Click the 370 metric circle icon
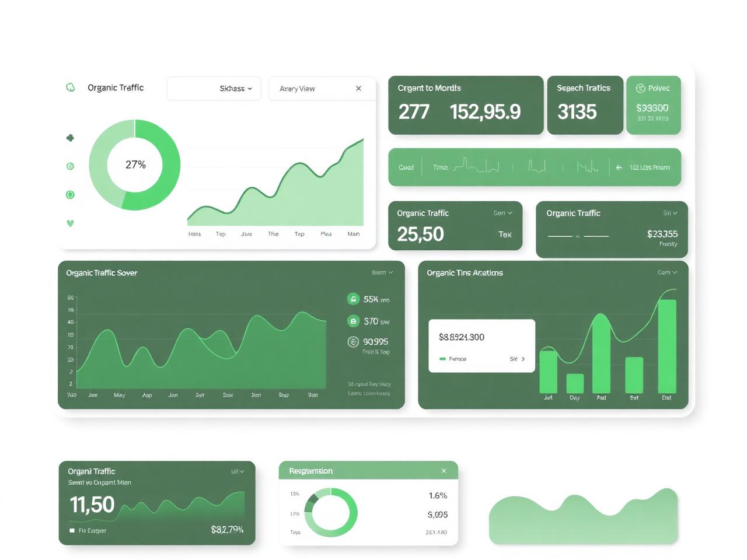 [353, 321]
